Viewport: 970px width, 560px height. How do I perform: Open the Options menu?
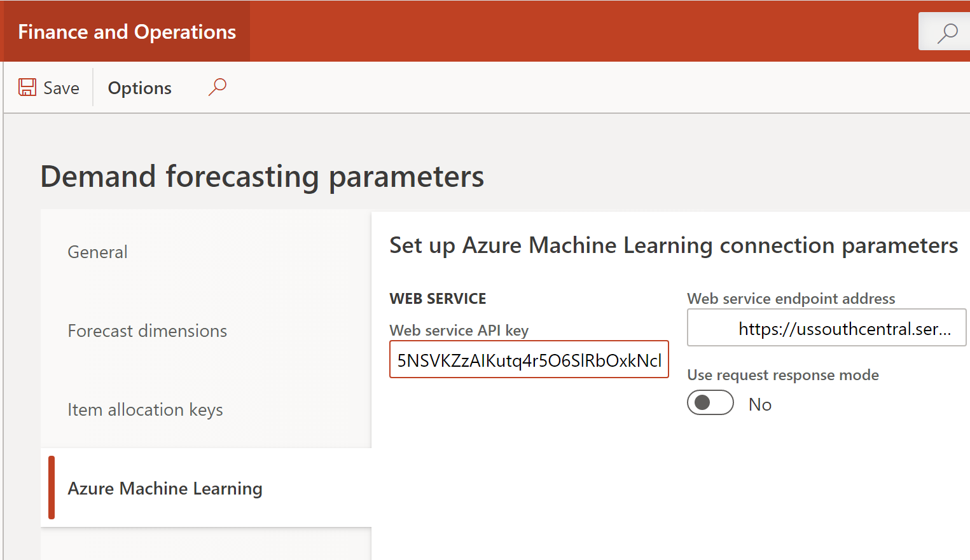tap(139, 88)
